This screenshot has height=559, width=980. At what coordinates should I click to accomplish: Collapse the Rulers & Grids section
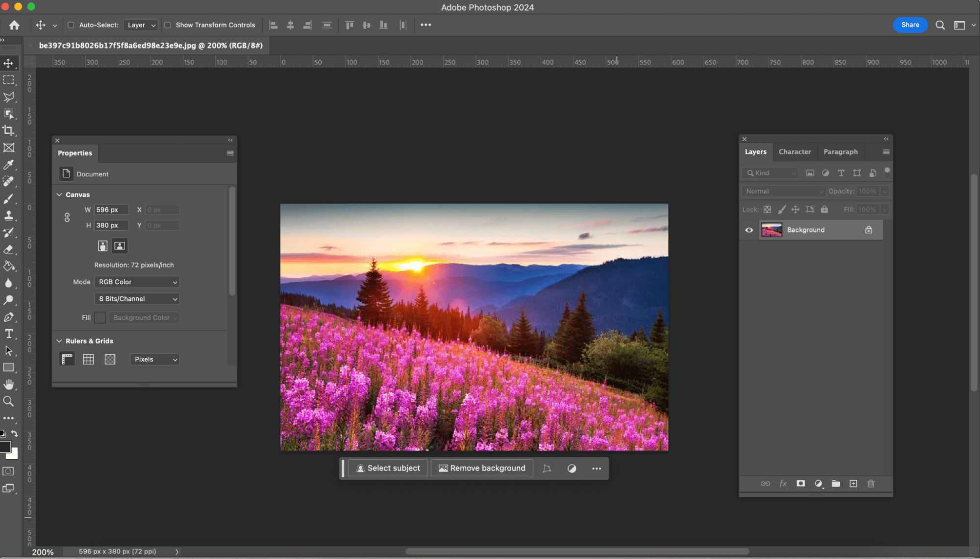point(59,341)
